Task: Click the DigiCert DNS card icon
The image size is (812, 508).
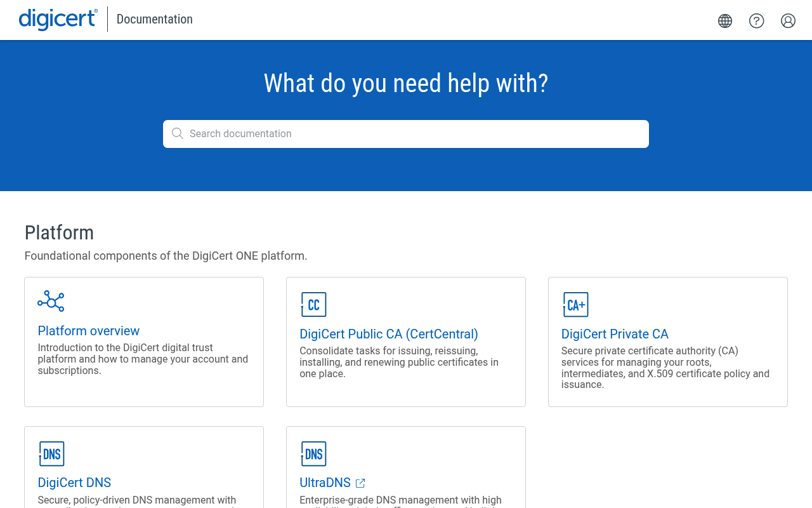Action: coord(51,454)
